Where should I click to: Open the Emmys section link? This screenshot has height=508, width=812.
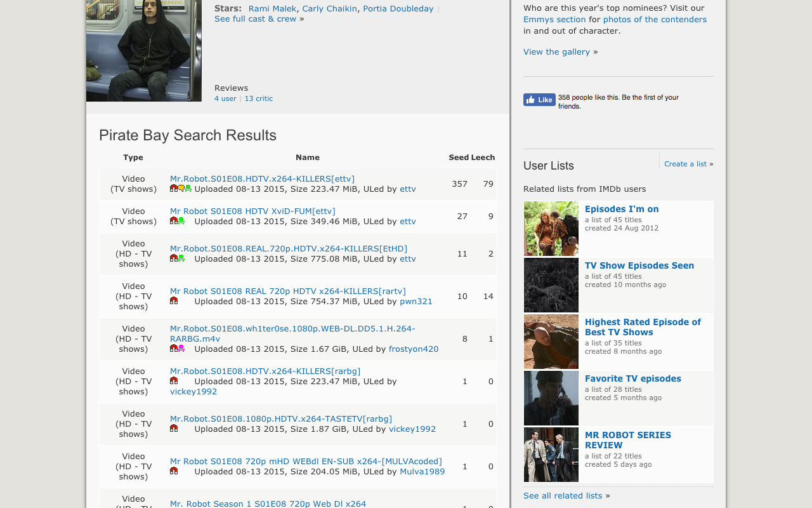click(x=554, y=19)
